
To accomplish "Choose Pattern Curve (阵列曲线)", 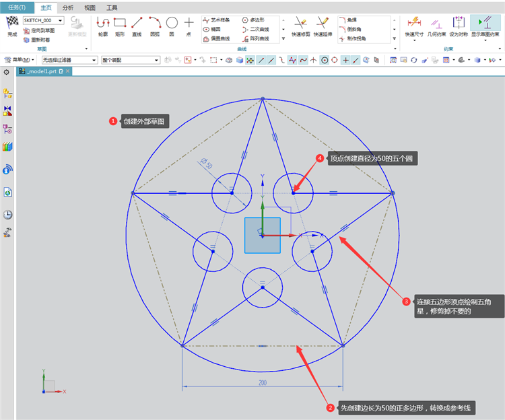I will tap(255, 38).
